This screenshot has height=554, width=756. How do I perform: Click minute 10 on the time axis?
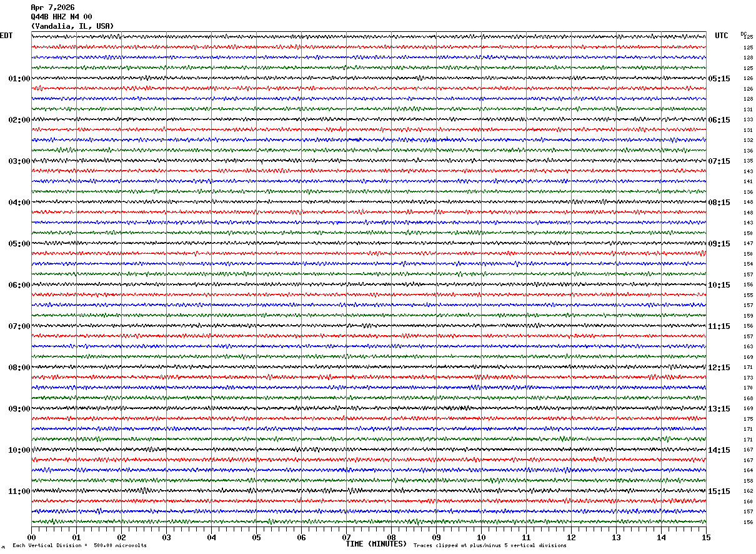[481, 537]
